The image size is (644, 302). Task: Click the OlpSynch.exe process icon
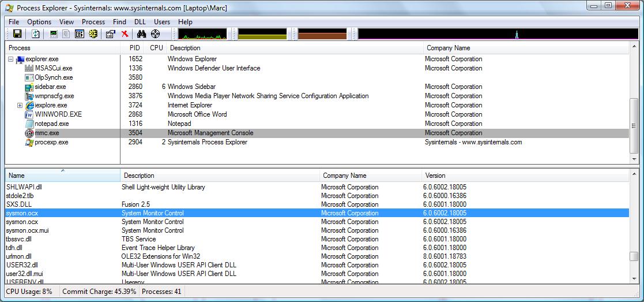[x=29, y=77]
